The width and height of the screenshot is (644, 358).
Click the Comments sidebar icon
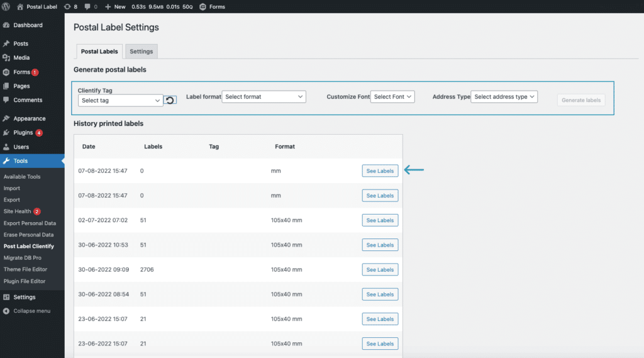[x=6, y=100]
